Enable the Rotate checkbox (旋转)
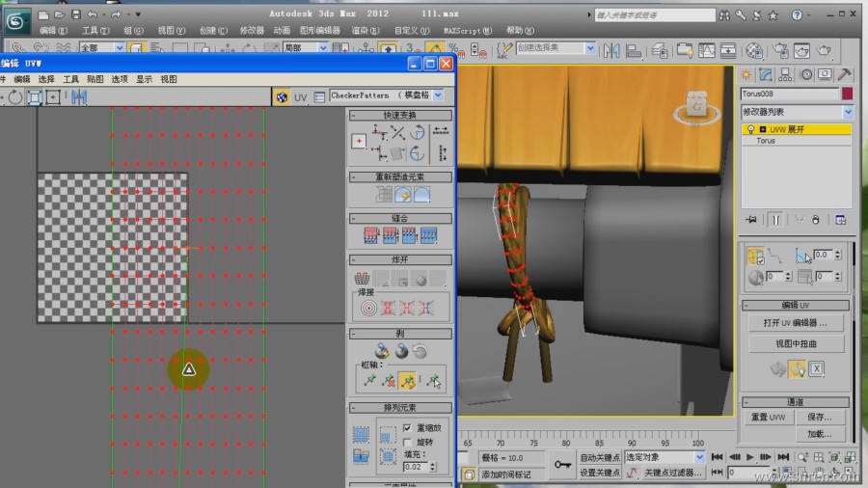868x488 pixels. [407, 441]
